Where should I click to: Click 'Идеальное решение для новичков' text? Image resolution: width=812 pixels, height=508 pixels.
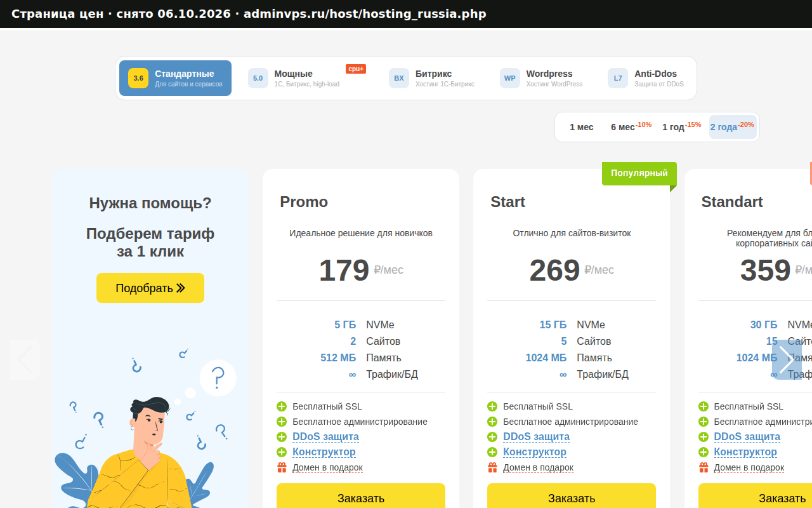(361, 233)
